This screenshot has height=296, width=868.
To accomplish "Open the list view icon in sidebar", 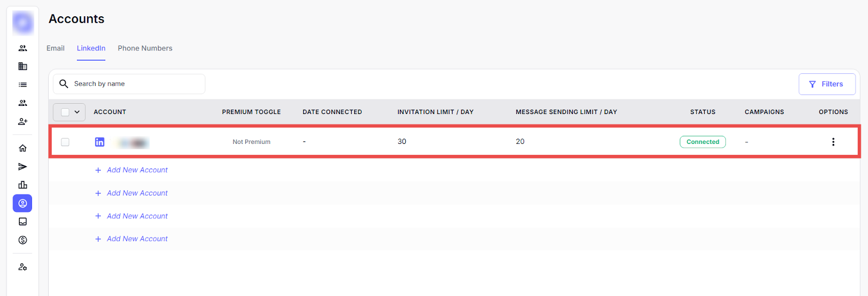I will (x=23, y=85).
